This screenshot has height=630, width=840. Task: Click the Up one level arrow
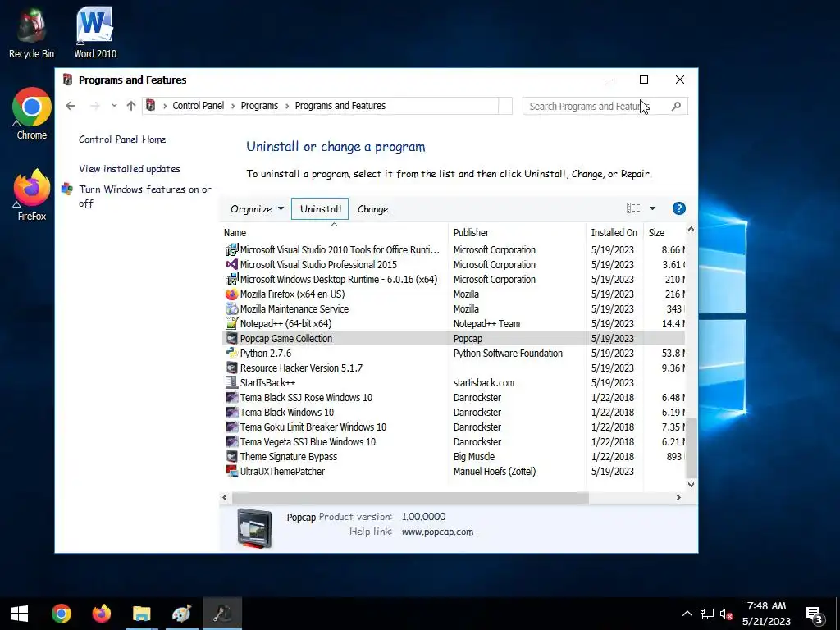pos(130,106)
